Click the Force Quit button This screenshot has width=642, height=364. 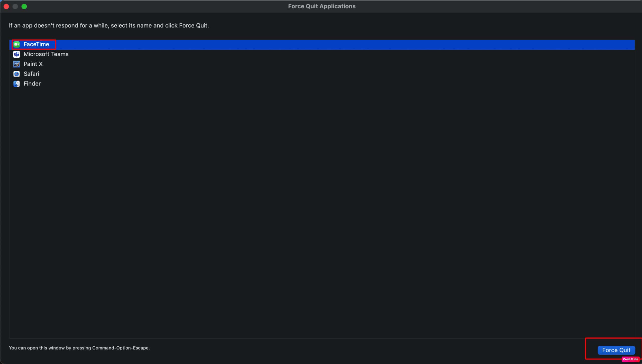coord(616,350)
